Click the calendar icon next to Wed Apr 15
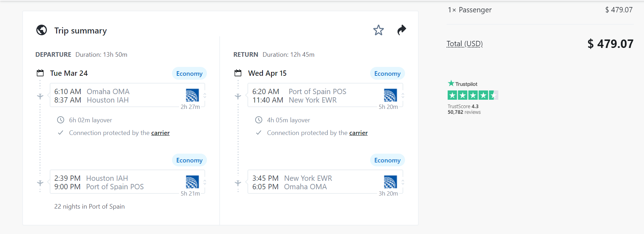Viewport: 644px width, 234px height. tap(238, 73)
